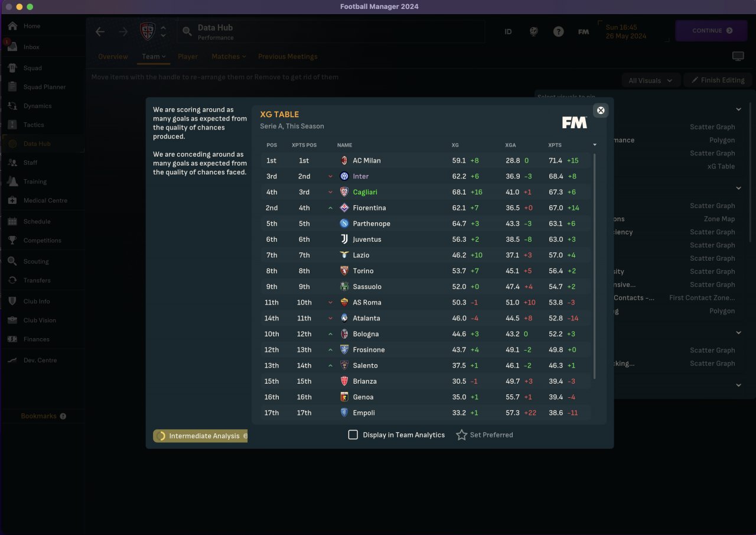Click the Bookmarks help icon
Screen dimensions: 756x535
pos(63,416)
